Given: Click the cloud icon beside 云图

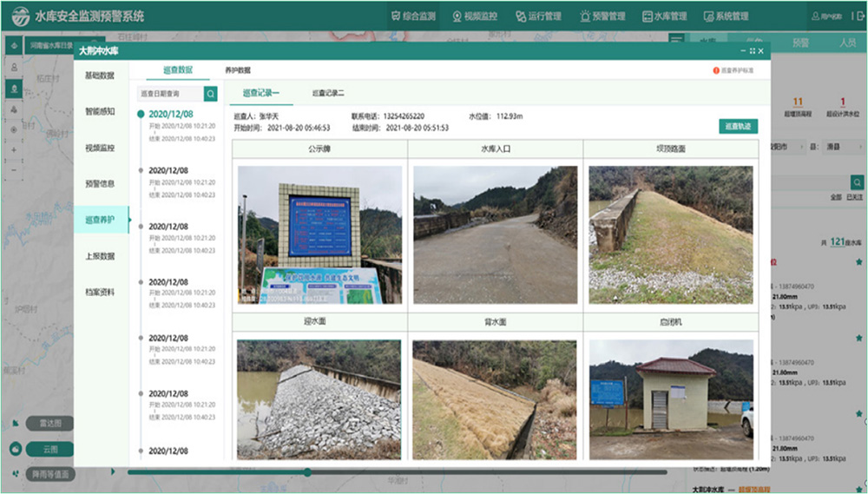Looking at the screenshot, I should click(x=15, y=449).
